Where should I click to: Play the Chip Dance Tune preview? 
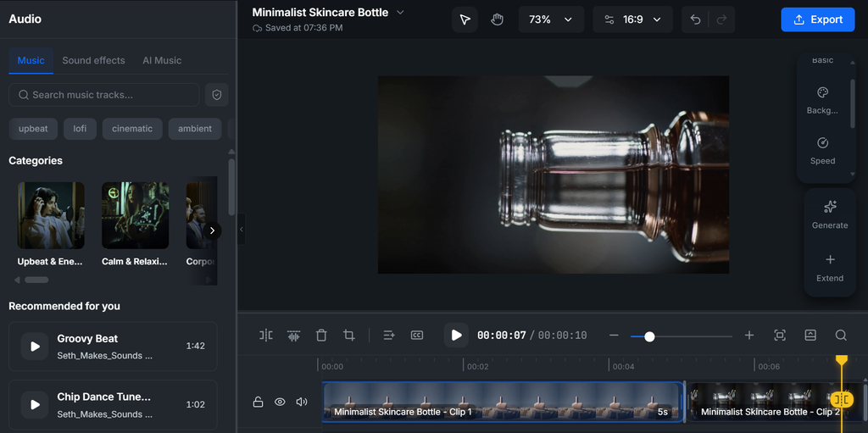click(35, 404)
